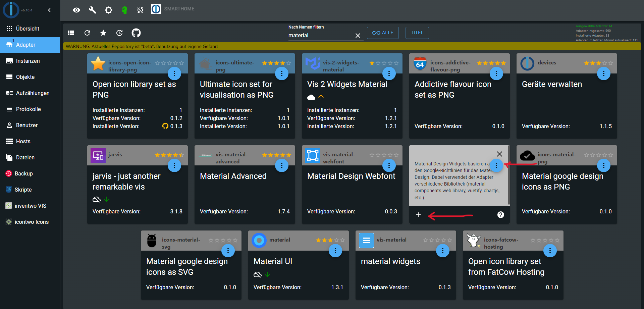Click the SMARTHOME host logo

click(156, 9)
